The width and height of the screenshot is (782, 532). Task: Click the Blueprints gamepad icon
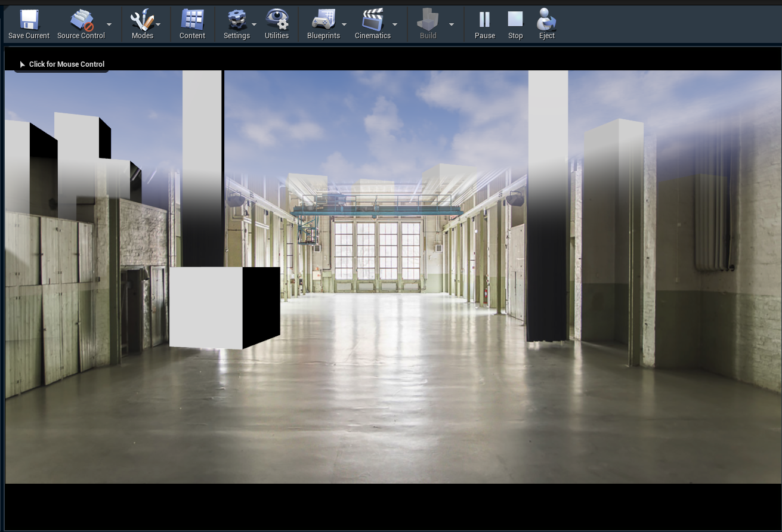(323, 20)
